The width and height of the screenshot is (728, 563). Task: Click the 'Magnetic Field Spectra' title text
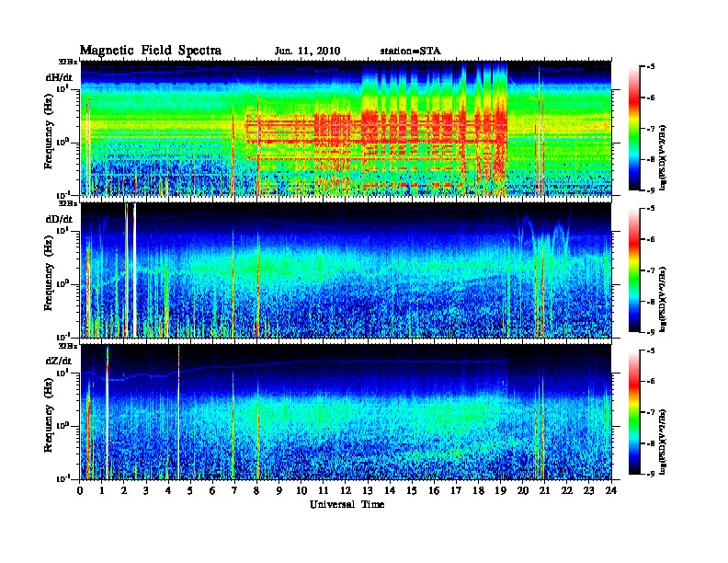[x=151, y=51]
